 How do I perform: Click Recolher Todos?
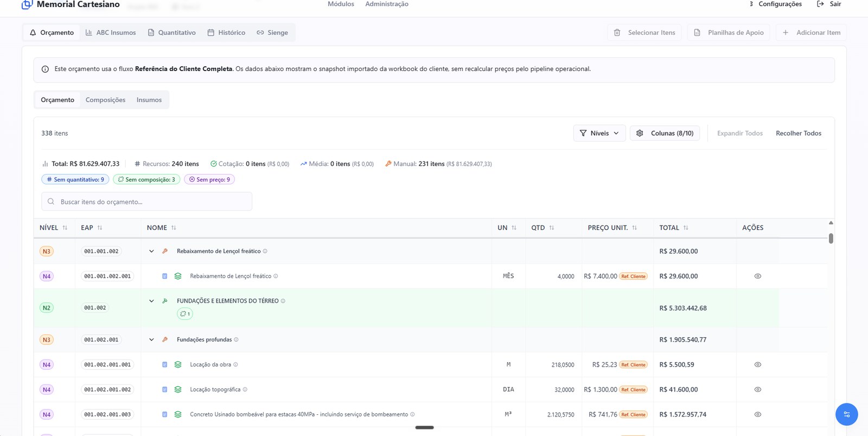(799, 133)
